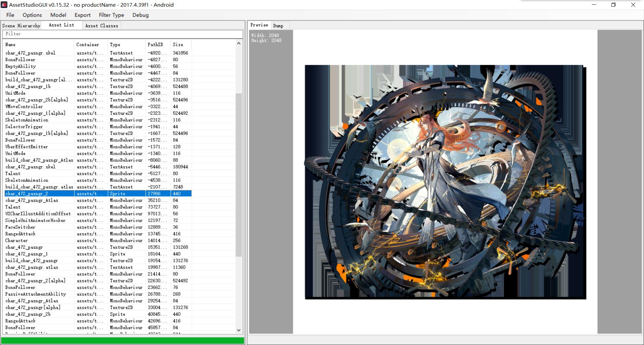Screen dimensions: 644x345
Task: Switch to the Asset List tab
Action: point(61,25)
